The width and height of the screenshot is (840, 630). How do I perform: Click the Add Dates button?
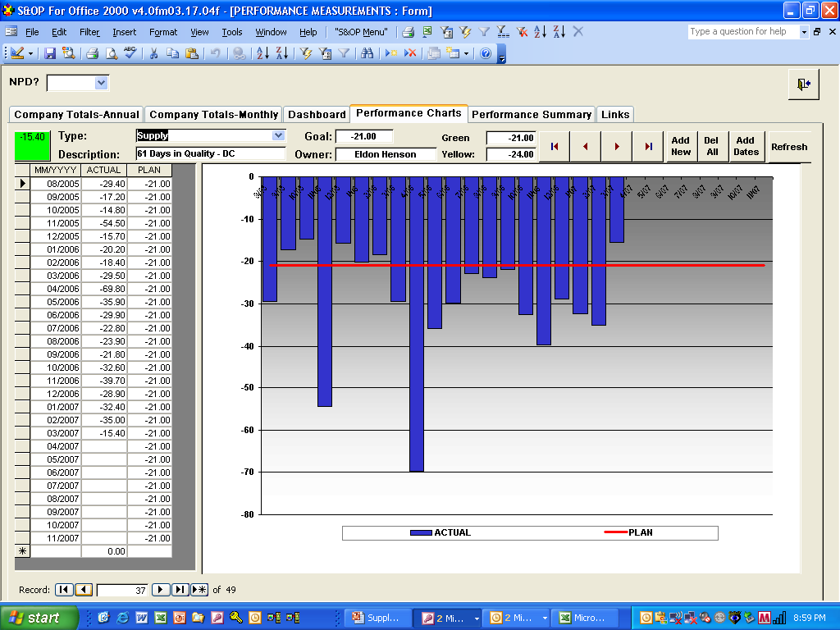746,146
